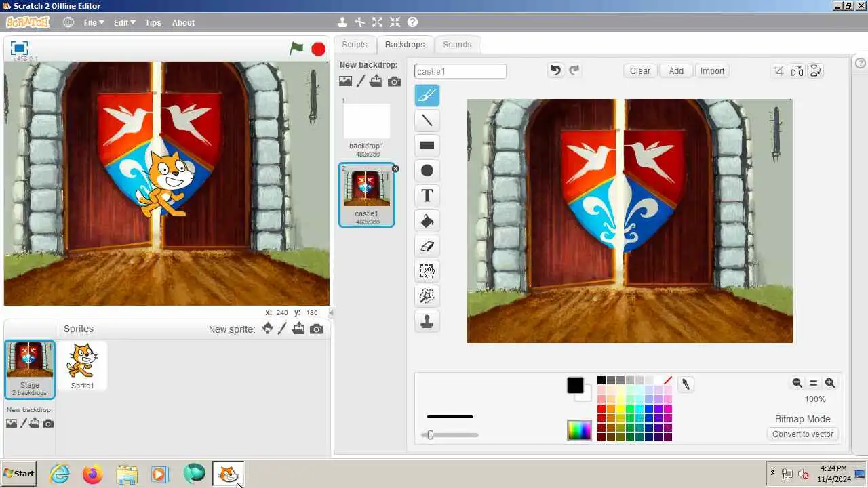Screen dimensions: 868x488
Task: Click the Import button
Action: pyautogui.click(x=712, y=70)
